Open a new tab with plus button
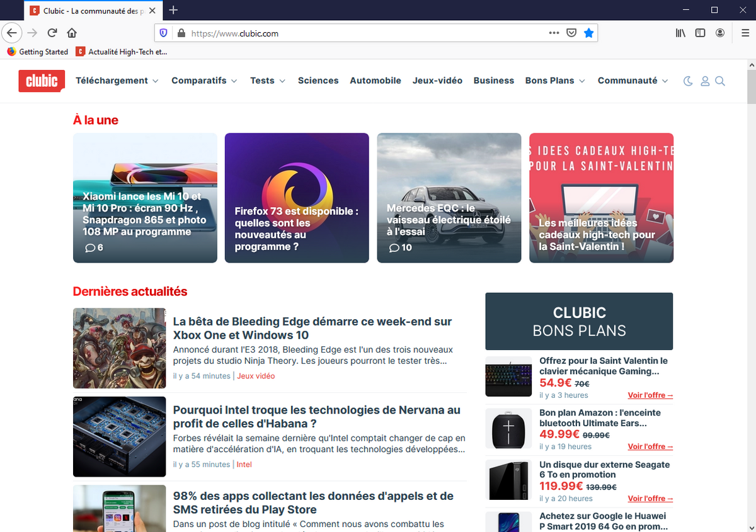The image size is (756, 532). pyautogui.click(x=173, y=10)
